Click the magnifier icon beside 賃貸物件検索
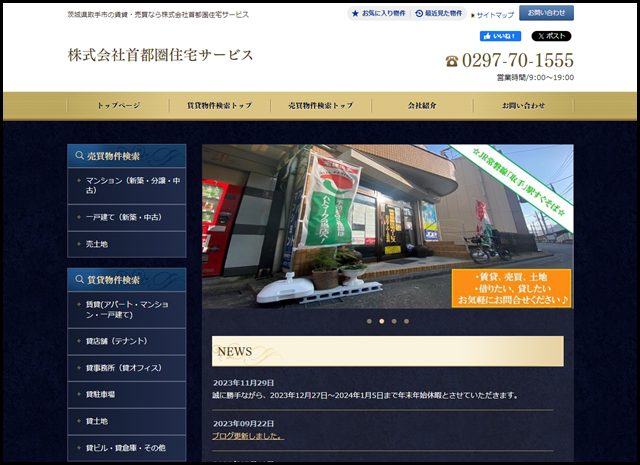 point(79,279)
